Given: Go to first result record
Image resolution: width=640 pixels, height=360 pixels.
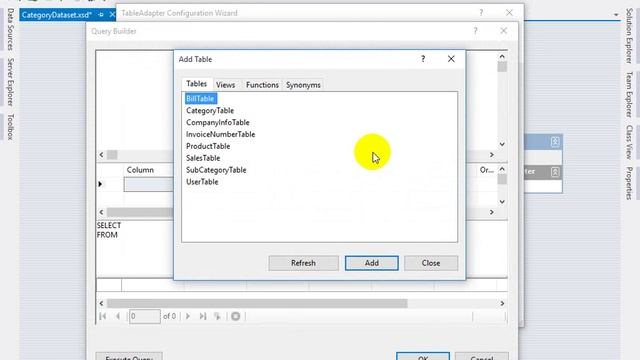Looking at the screenshot, I should pyautogui.click(x=103, y=316).
